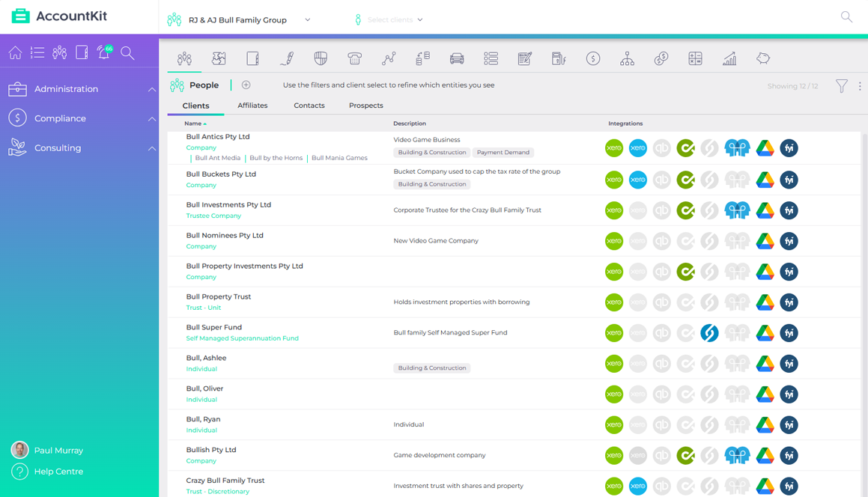Screen dimensions: 868x497
Task: Toggle QuickBooks integration for Bull Buckets Pty Ltd
Action: click(661, 180)
